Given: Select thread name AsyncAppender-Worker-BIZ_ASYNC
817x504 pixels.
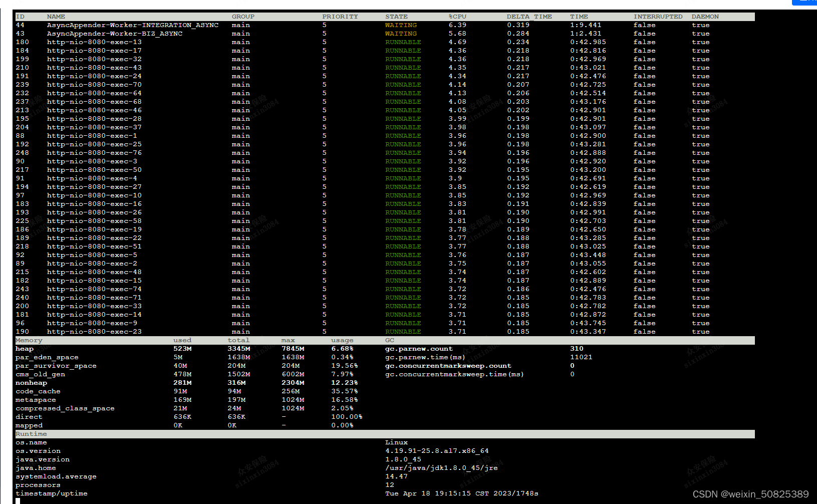Looking at the screenshot, I should pos(115,34).
